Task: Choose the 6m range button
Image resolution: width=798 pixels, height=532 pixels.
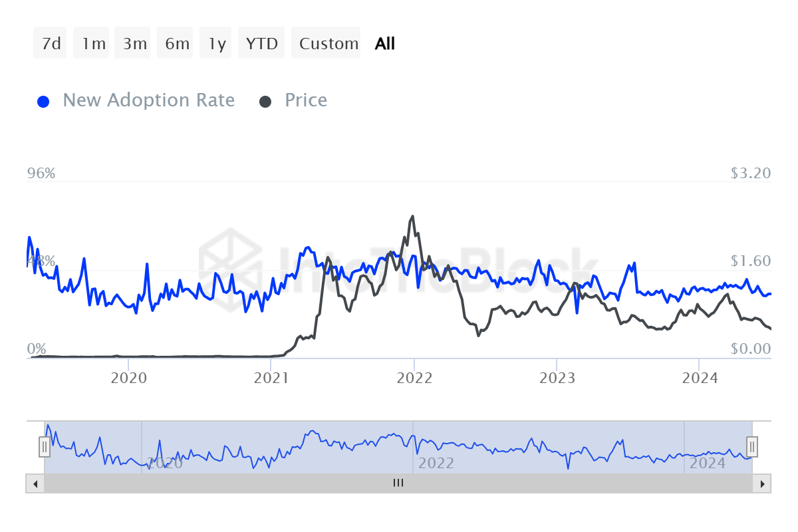Action: click(176, 44)
